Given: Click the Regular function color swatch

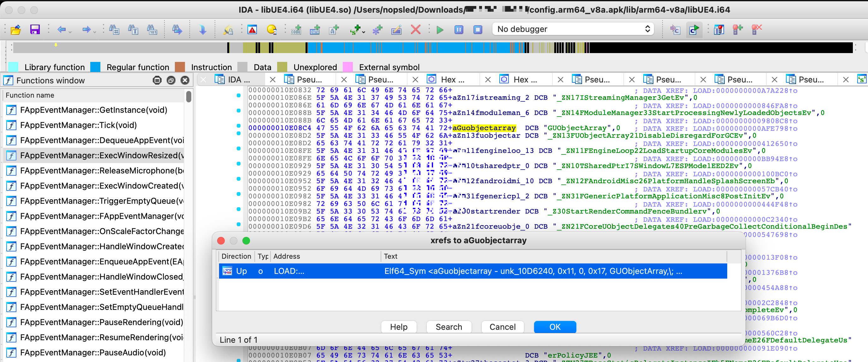Looking at the screenshot, I should point(95,67).
